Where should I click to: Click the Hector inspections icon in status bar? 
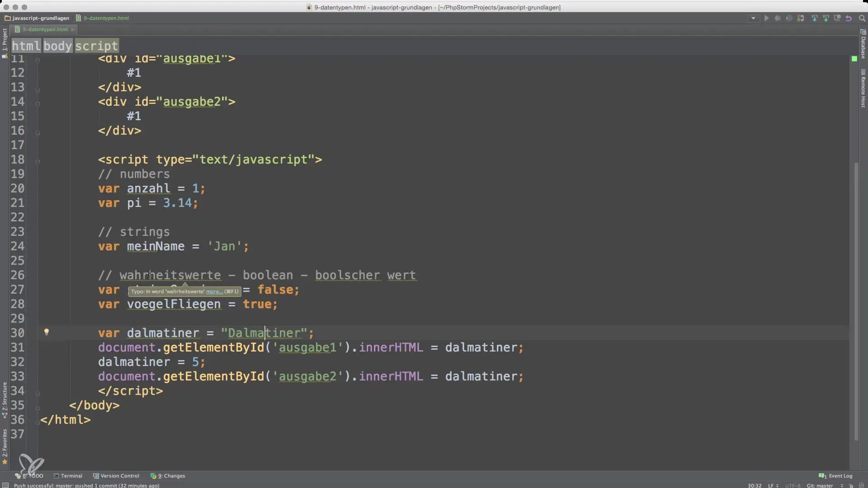point(861,485)
